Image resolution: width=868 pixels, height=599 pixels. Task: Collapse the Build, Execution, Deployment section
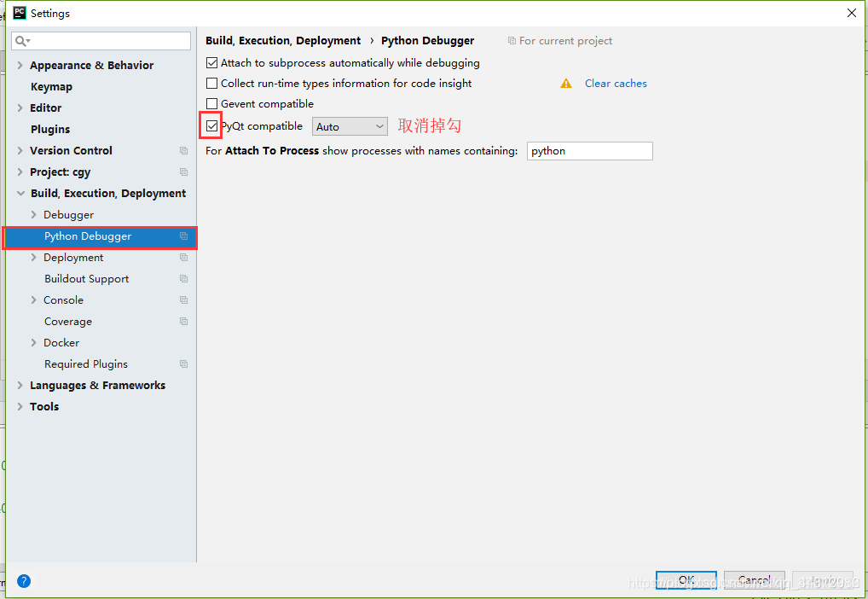[x=20, y=194]
